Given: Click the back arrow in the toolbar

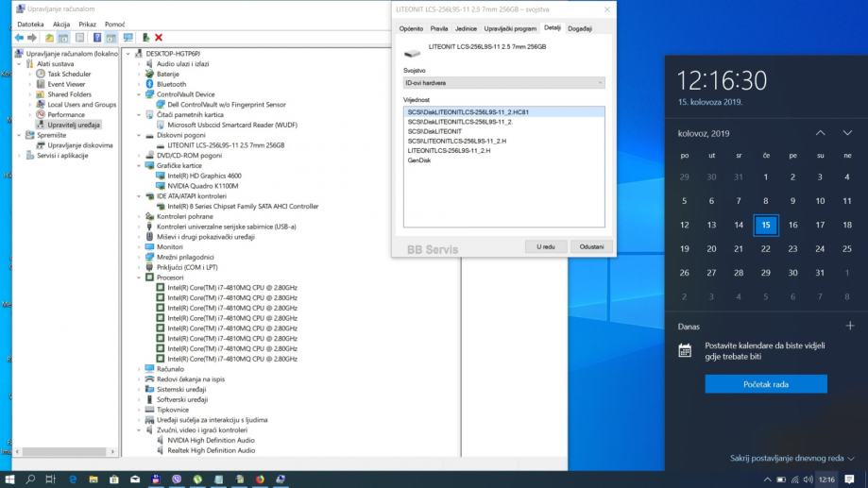Looking at the screenshot, I should [20, 37].
